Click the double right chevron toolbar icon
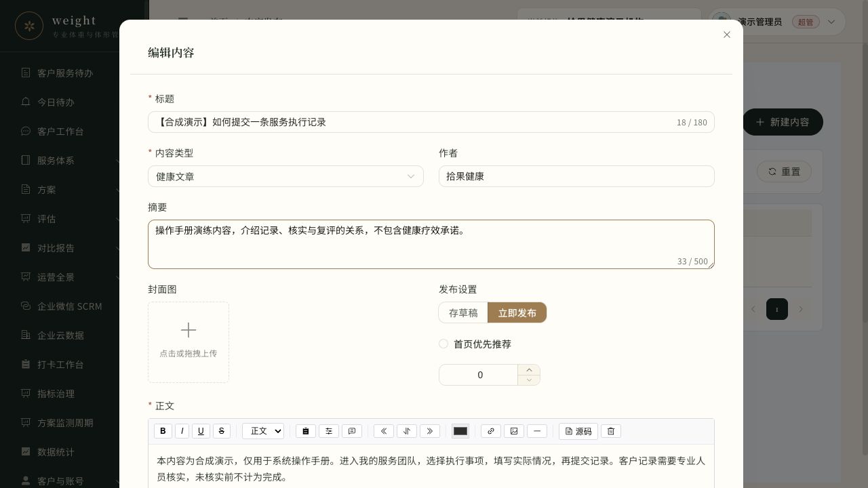Screen dimensions: 868x488 [x=430, y=431]
